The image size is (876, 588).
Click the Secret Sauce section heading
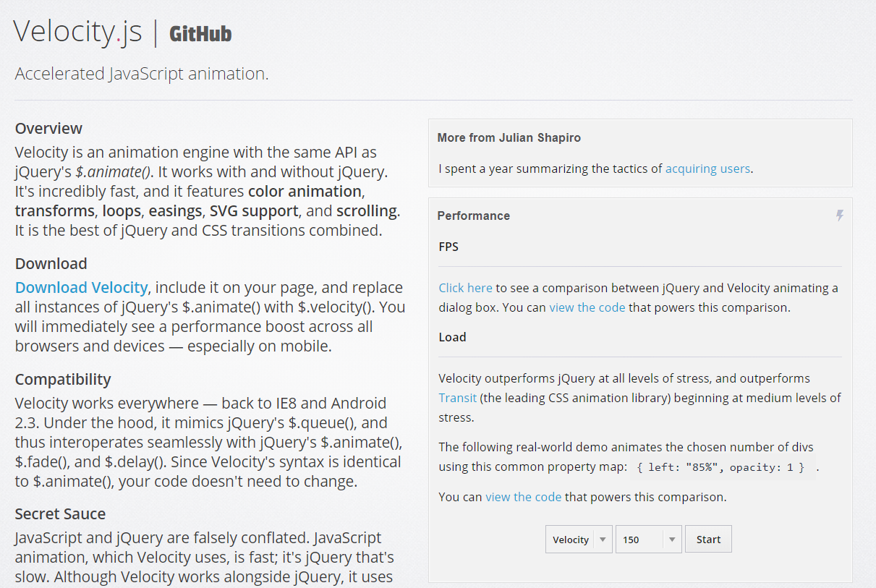point(60,514)
